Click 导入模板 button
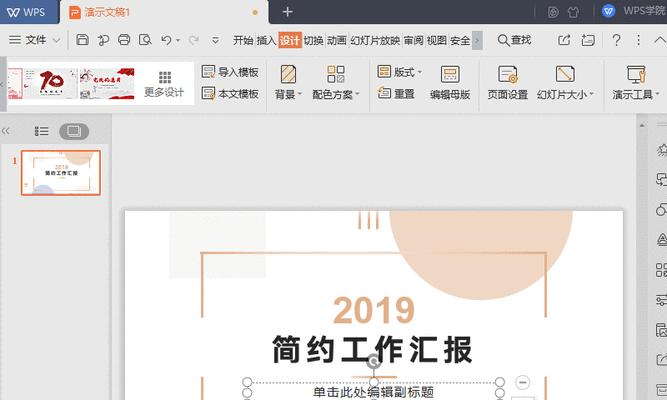Viewport: 667px width, 400px height. tap(230, 72)
